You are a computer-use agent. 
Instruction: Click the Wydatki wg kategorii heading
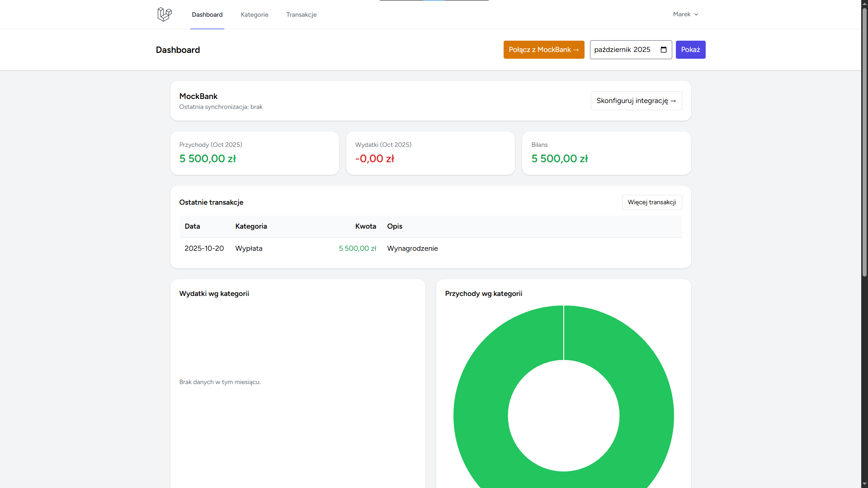(214, 294)
